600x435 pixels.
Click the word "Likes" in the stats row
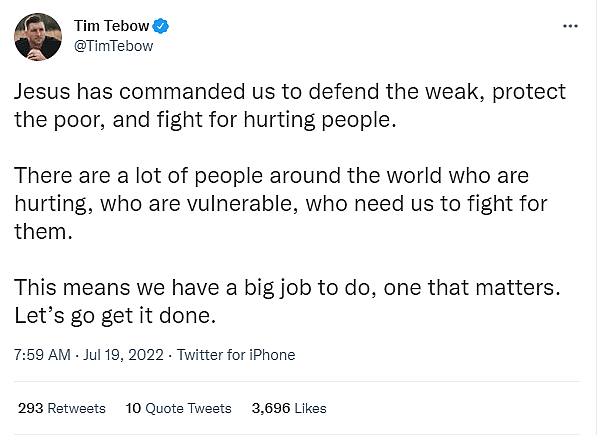(309, 408)
